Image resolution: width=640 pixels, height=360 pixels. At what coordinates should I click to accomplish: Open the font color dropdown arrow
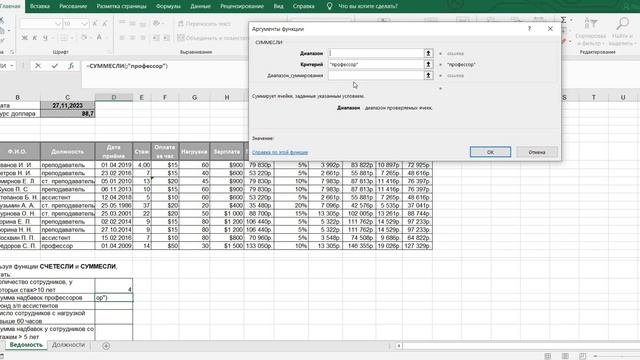[106, 38]
